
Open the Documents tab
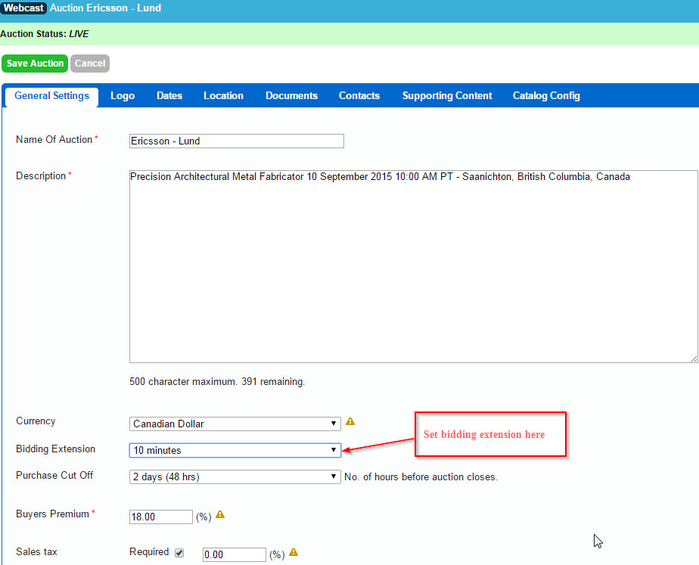(292, 96)
